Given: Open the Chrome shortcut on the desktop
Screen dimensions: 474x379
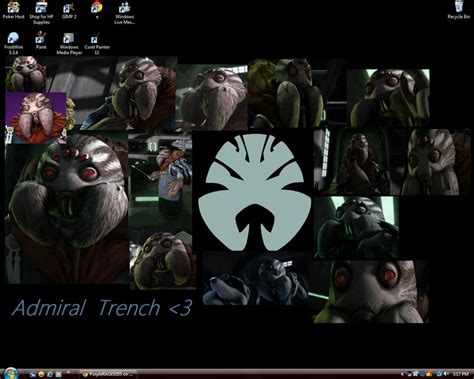Looking at the screenshot, I should coord(97,11).
